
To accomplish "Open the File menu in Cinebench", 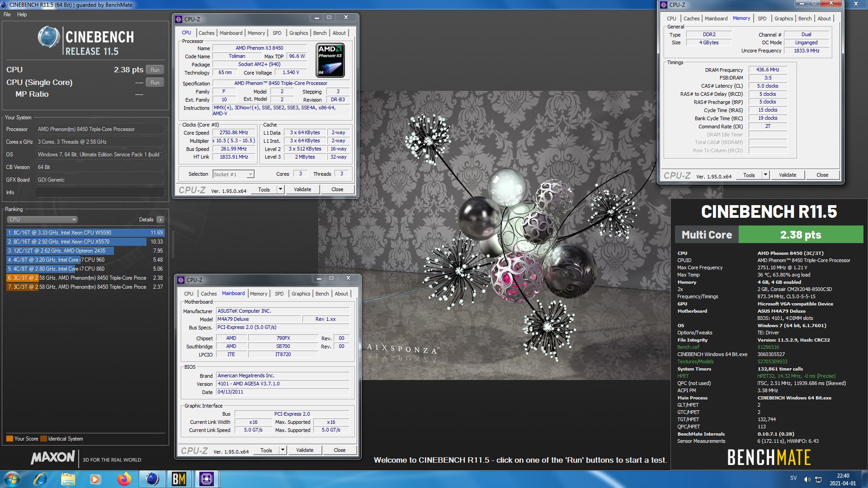I will pyautogui.click(x=7, y=14).
